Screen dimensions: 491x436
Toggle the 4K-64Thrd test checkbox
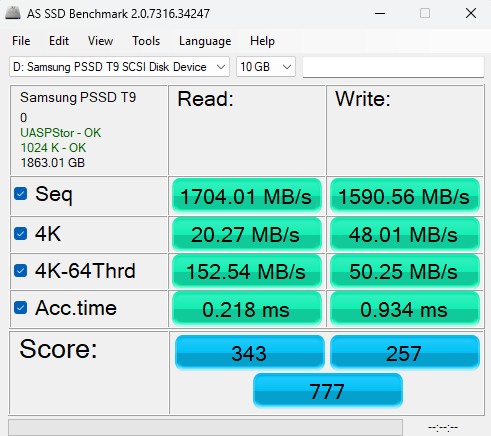21,271
